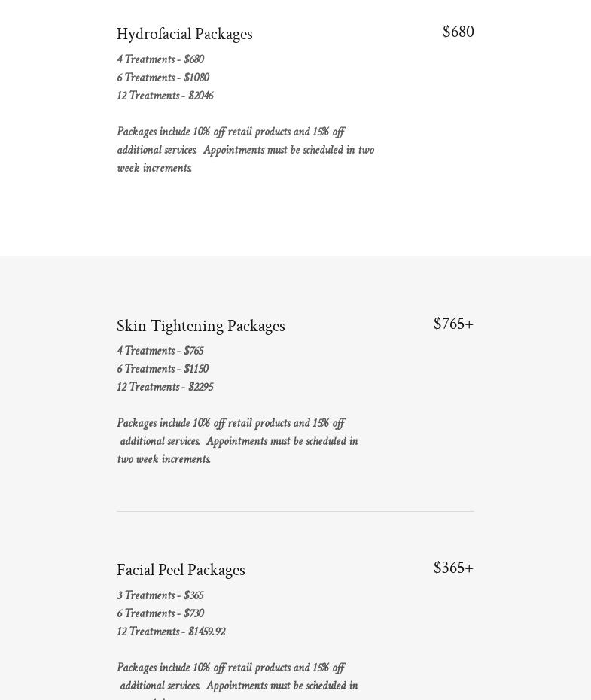Select the 12 Treatments - $1459.92 line
This screenshot has width=591, height=700.
171,632
